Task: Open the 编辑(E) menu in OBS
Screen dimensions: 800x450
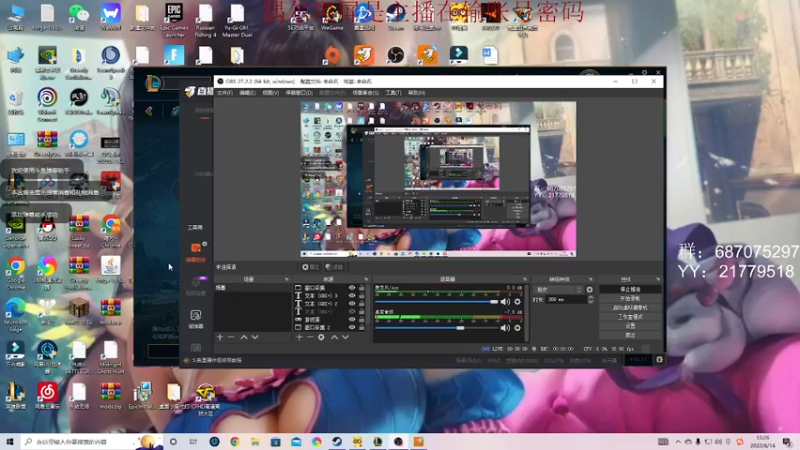Action: pyautogui.click(x=247, y=93)
